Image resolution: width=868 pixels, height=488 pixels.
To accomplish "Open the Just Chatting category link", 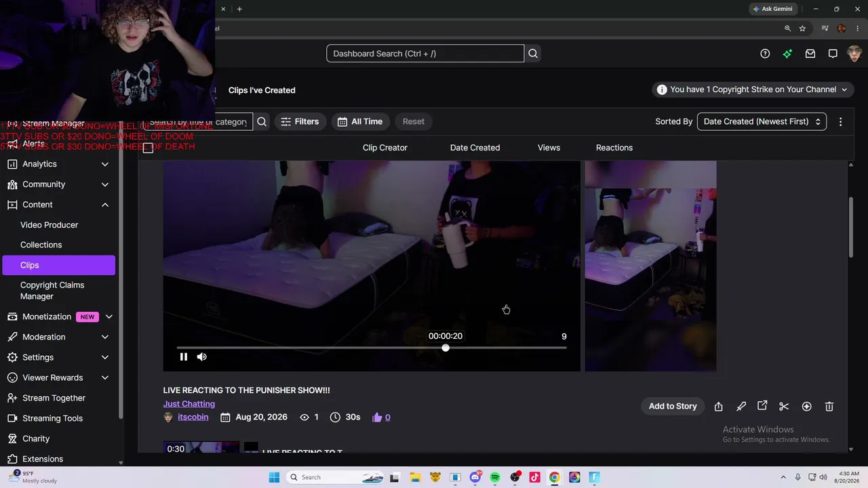I will [189, 404].
